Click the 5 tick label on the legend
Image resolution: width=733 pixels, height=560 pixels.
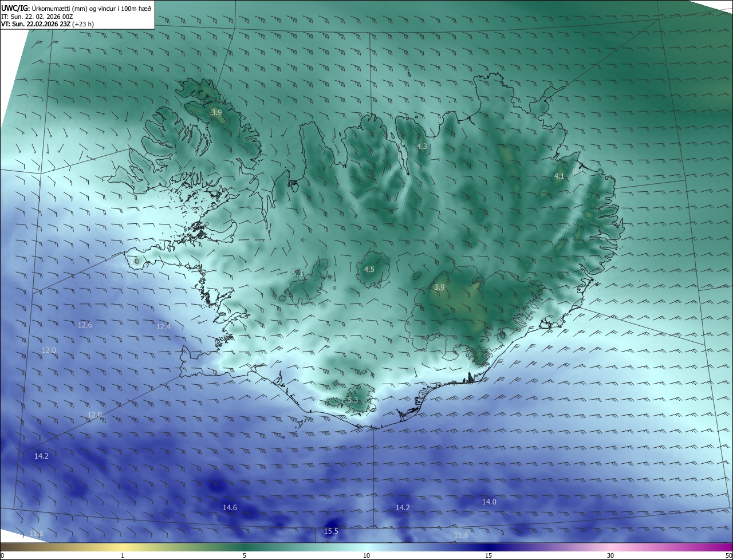(245, 555)
